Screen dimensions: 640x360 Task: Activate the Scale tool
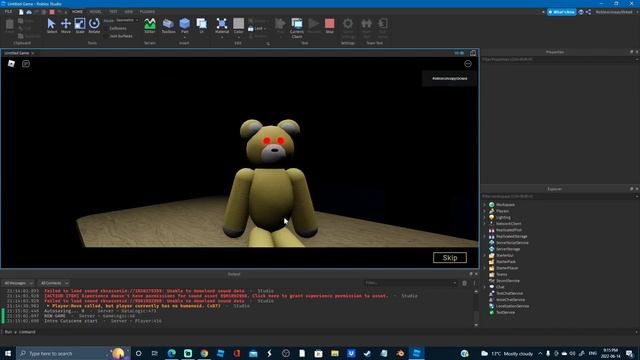[x=80, y=26]
